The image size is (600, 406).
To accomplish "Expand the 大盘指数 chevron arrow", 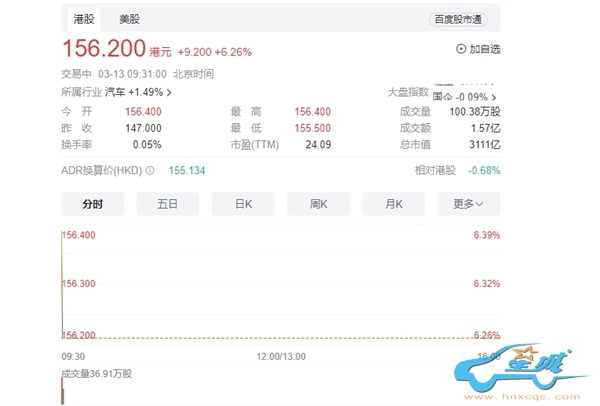I will click(x=494, y=97).
